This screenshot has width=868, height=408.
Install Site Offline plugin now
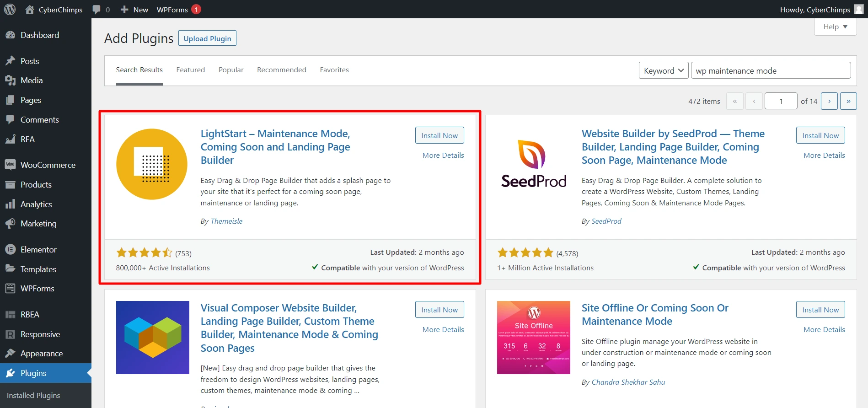point(820,310)
